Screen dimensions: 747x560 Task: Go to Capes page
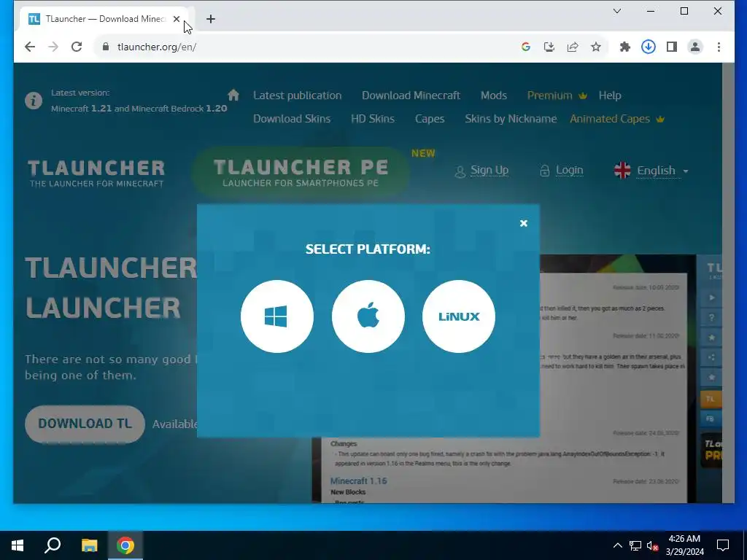point(429,119)
